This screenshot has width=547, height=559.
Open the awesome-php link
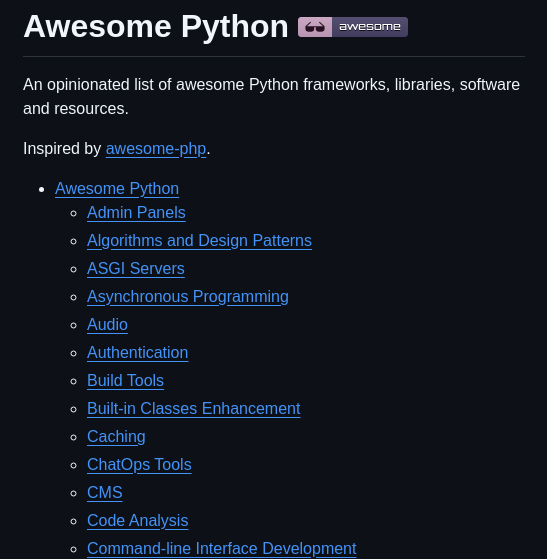[156, 149]
